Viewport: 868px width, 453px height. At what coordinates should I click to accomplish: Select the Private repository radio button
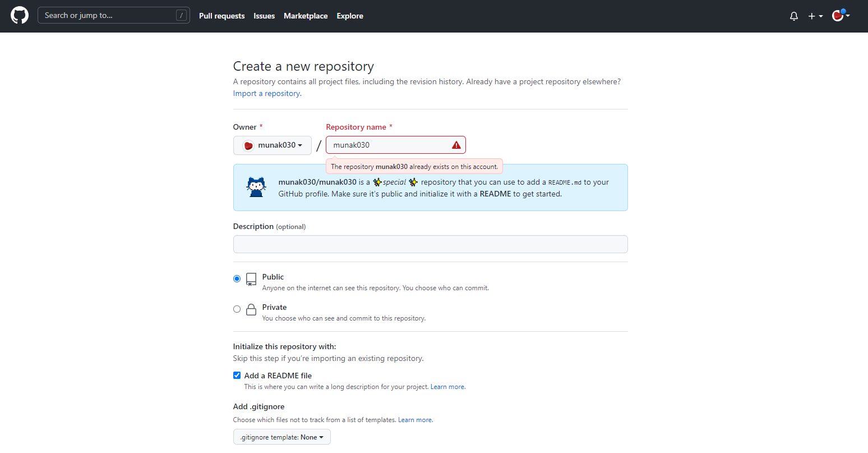click(237, 309)
